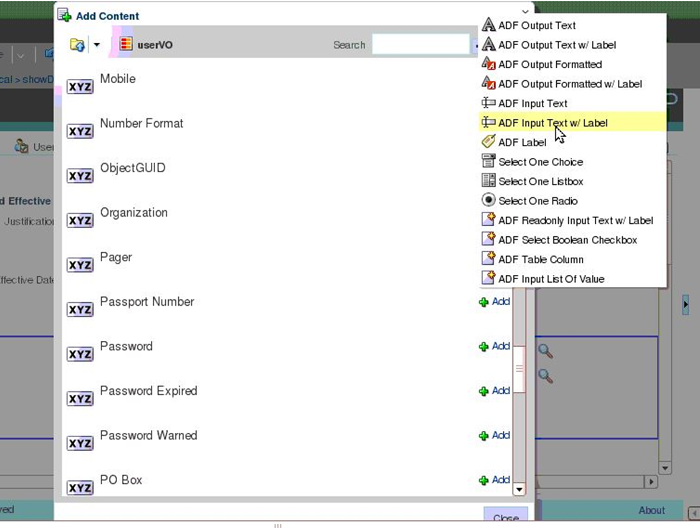
Task: Add the Password attribute
Action: coord(494,346)
